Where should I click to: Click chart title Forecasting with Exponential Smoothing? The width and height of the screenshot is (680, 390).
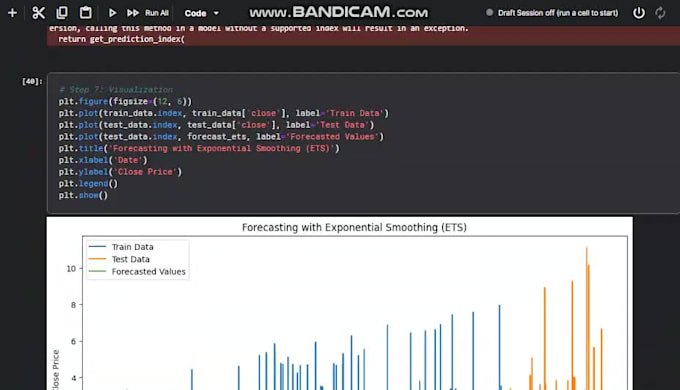(354, 227)
